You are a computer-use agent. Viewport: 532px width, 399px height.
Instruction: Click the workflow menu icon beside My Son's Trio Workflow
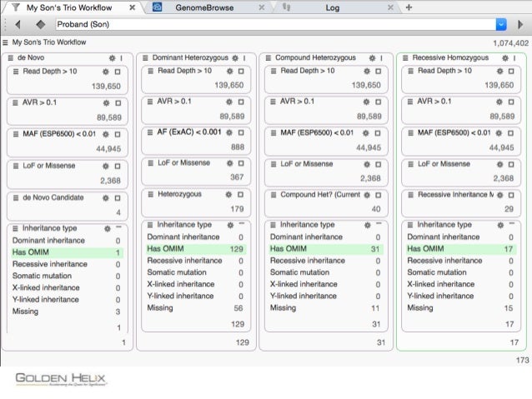click(x=5, y=42)
